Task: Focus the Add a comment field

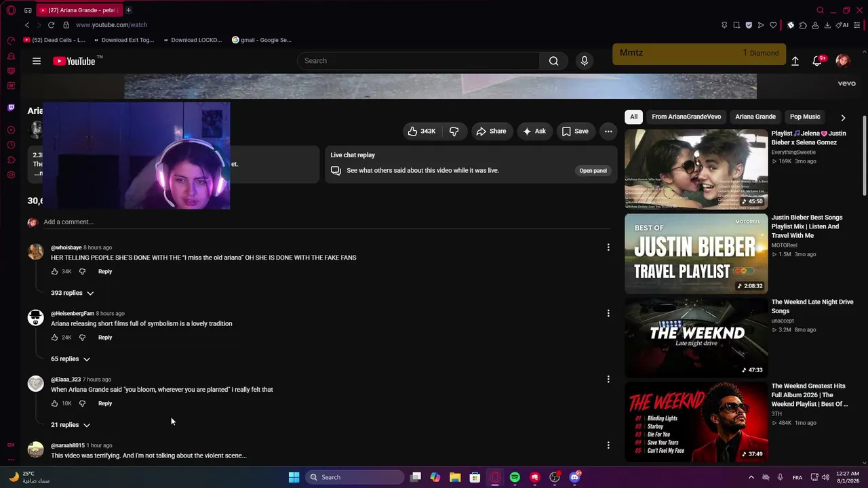Action: [x=327, y=222]
